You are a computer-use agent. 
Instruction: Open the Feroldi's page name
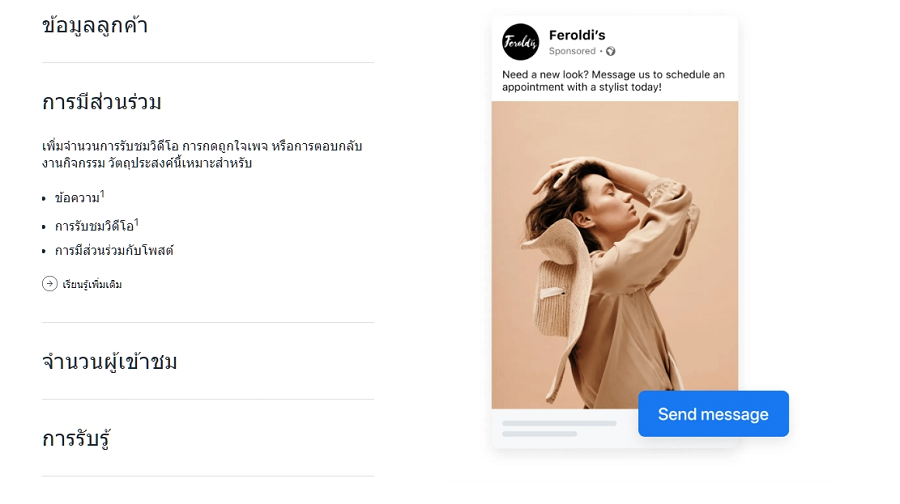577,35
